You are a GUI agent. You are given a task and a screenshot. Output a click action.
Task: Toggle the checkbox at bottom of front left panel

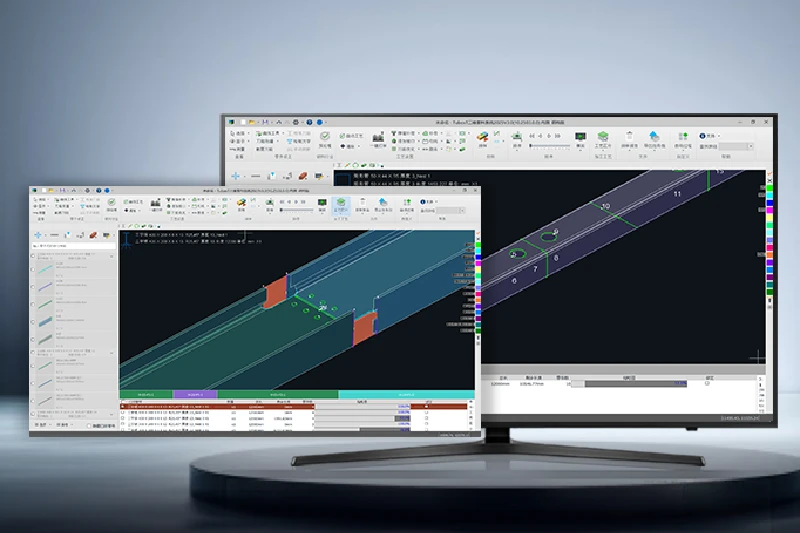[x=87, y=425]
